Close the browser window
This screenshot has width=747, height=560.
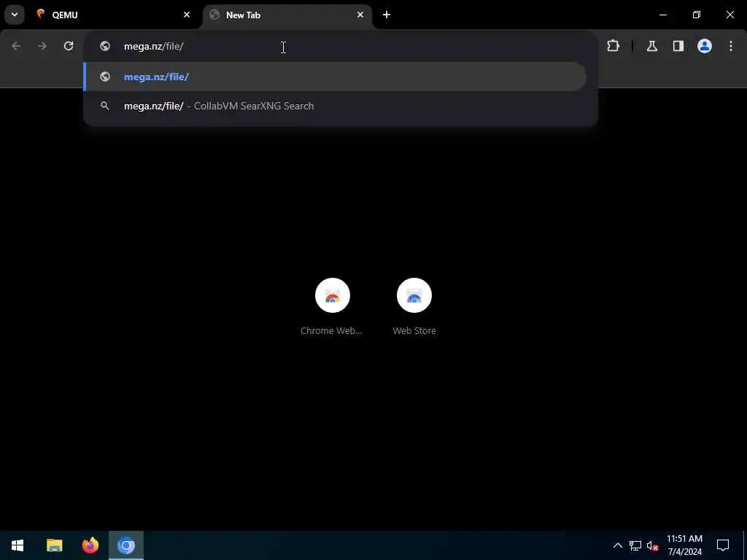click(x=729, y=15)
